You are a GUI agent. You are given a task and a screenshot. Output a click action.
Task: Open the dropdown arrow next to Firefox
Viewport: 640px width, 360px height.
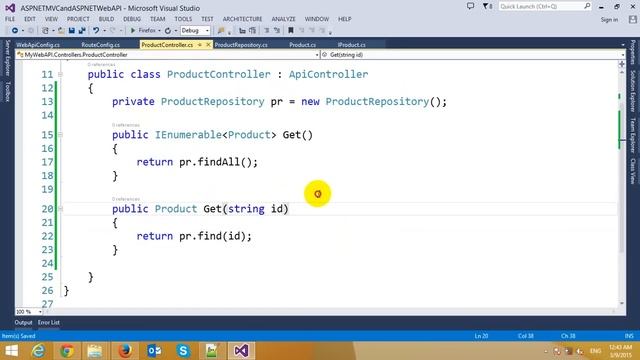coord(159,31)
